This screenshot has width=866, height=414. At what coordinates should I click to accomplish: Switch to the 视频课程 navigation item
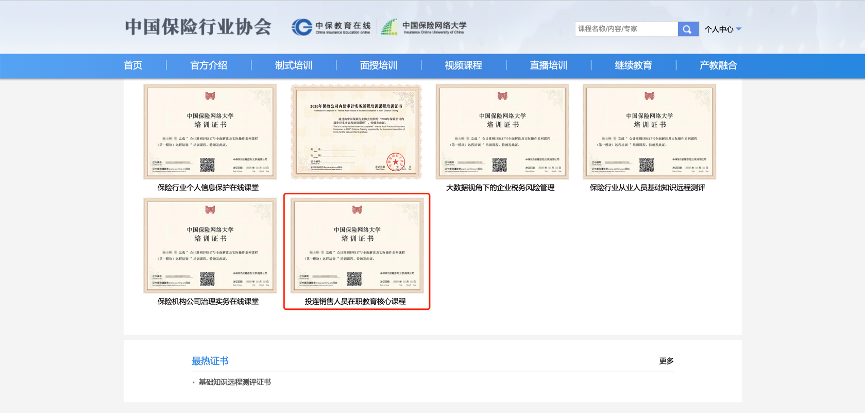tap(463, 66)
